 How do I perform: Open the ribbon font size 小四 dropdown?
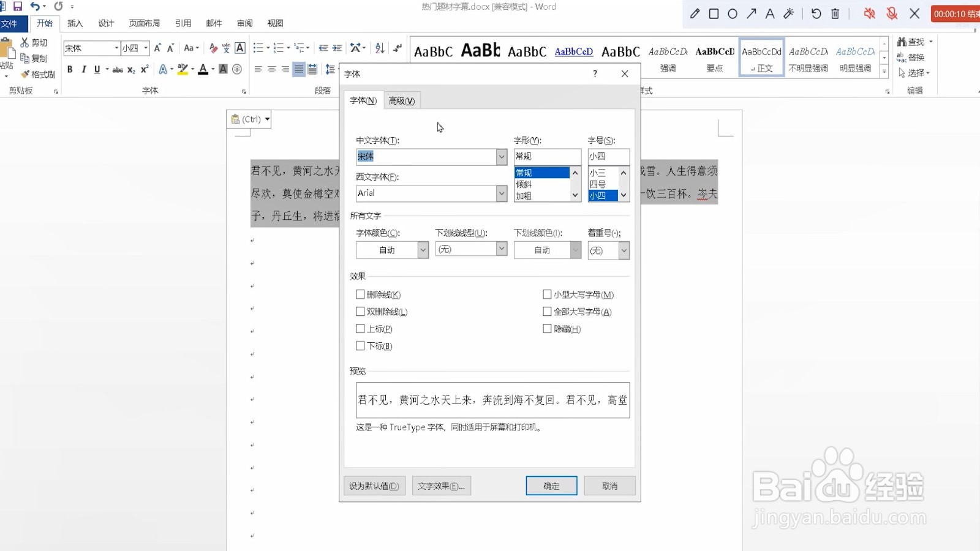coord(146,48)
